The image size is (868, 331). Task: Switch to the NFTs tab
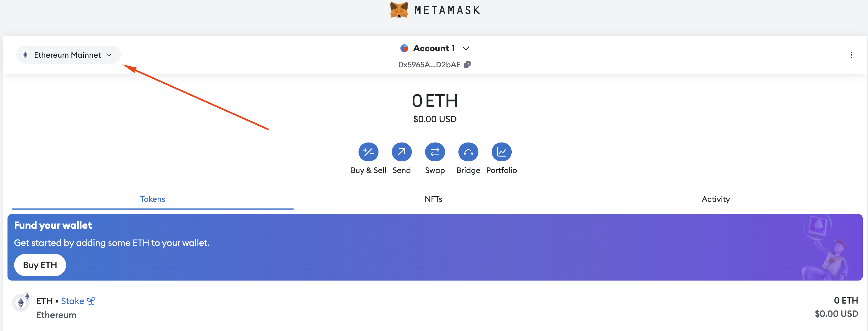[433, 199]
